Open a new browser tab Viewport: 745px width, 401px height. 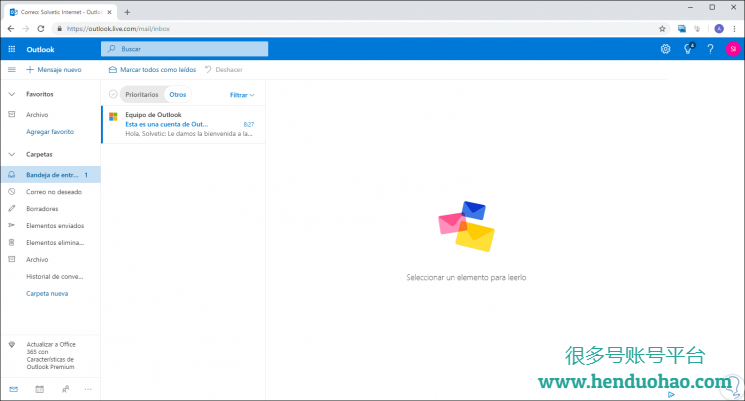coord(127,12)
